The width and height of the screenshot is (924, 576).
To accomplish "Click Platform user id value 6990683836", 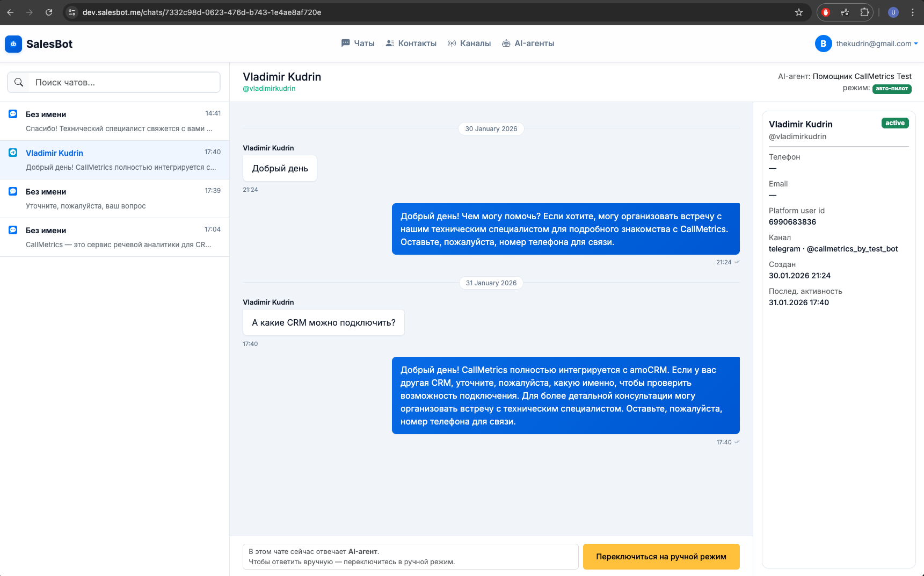I will 792,222.
